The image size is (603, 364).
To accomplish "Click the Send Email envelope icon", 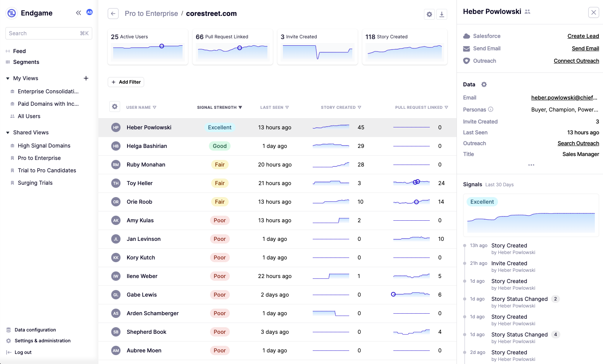I will pyautogui.click(x=467, y=48).
